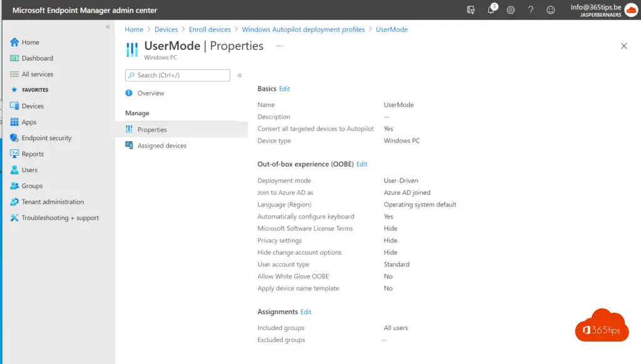641x364 pixels.
Task: Open the account avatar for info@365tips.be
Action: pyautogui.click(x=631, y=10)
